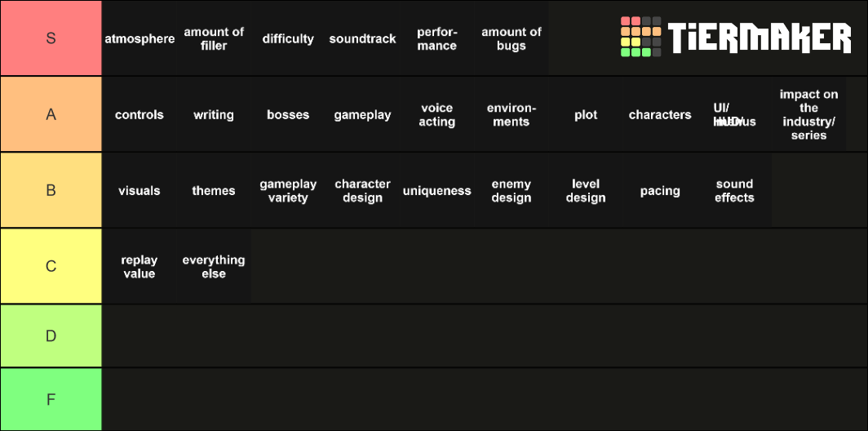Select the D tier label
This screenshot has height=431, width=868.
tap(51, 335)
